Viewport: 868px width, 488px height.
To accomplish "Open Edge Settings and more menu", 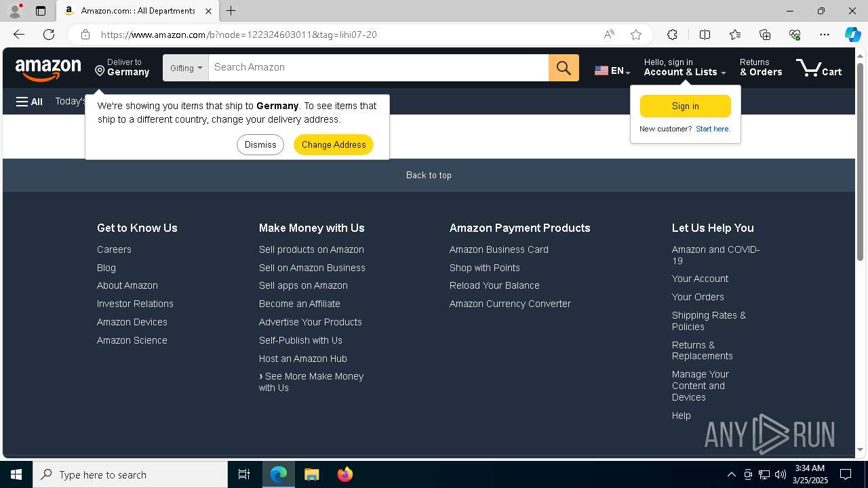I will coord(825,35).
